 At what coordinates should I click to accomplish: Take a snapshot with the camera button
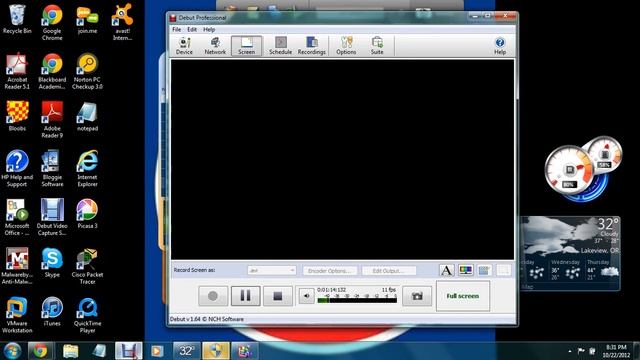point(417,296)
